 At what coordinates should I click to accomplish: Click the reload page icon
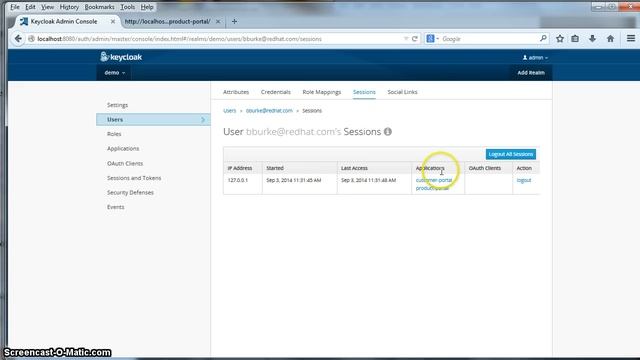[415, 39]
